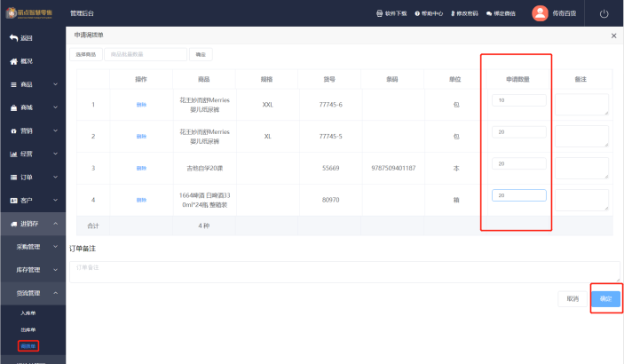Viewport: 624px width, 364px height.
Task: Click the 管理后台 header text
Action: pos(82,13)
